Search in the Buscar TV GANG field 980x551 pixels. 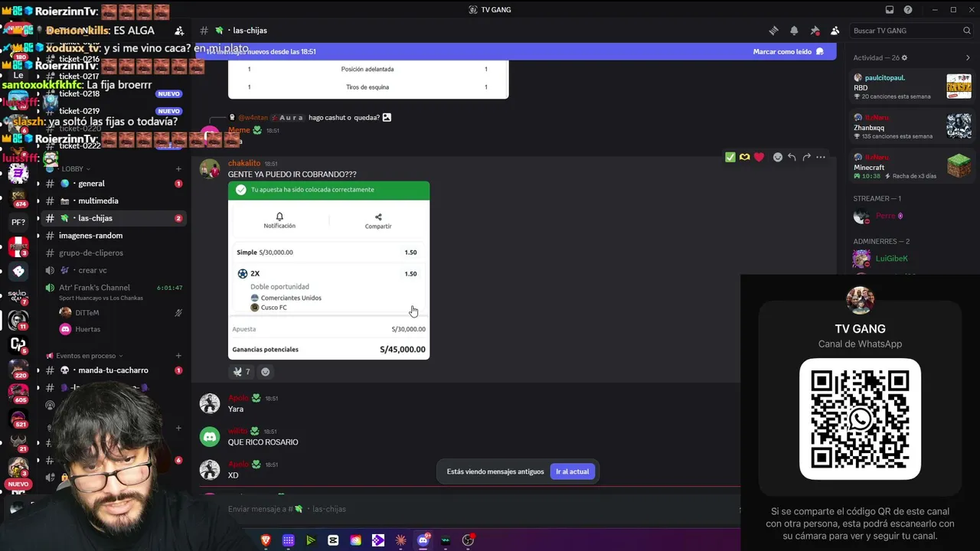click(911, 31)
